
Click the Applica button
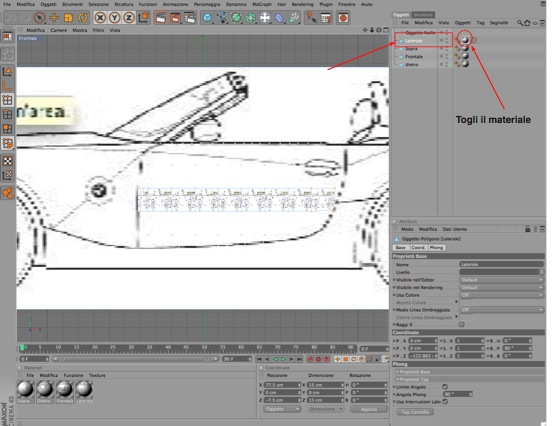(x=369, y=409)
